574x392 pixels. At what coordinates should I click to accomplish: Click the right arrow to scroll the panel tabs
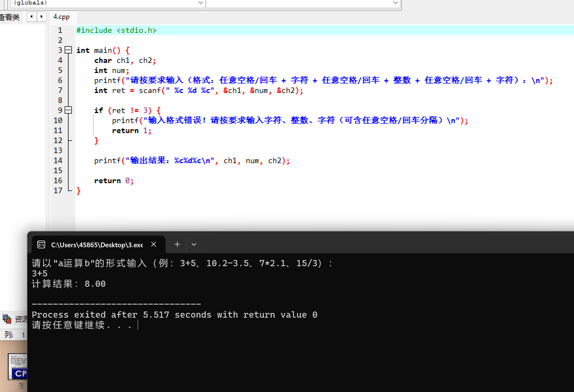tap(42, 17)
